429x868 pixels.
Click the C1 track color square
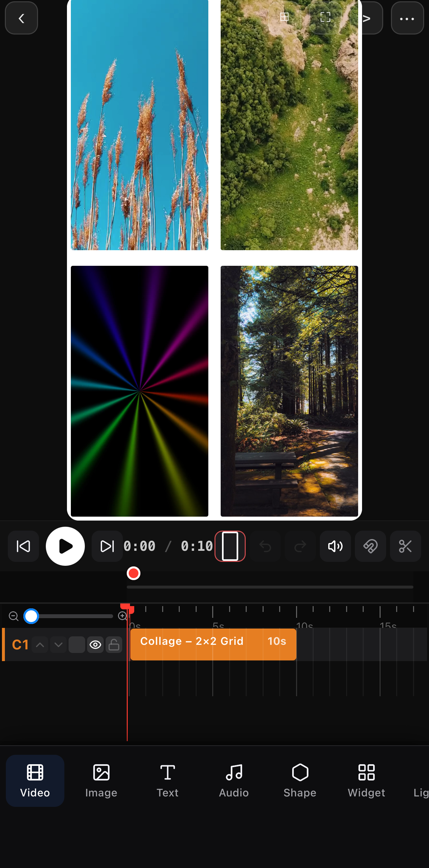(77, 645)
